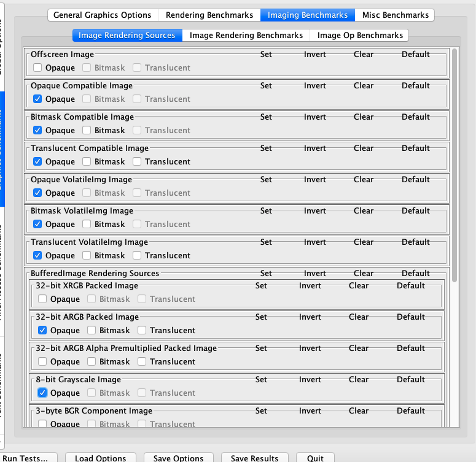Uncheck Opaque under Opaque Compatible Image

pyautogui.click(x=38, y=99)
